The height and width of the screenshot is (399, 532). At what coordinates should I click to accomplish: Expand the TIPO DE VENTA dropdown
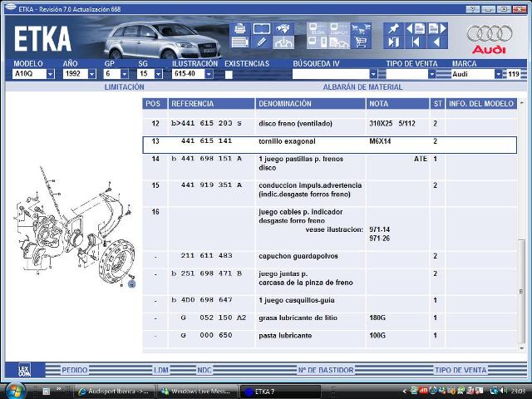431,74
